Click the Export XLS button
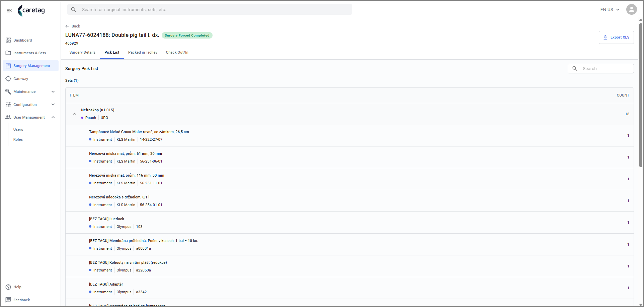Viewport: 644px width, 307px height. pos(616,37)
